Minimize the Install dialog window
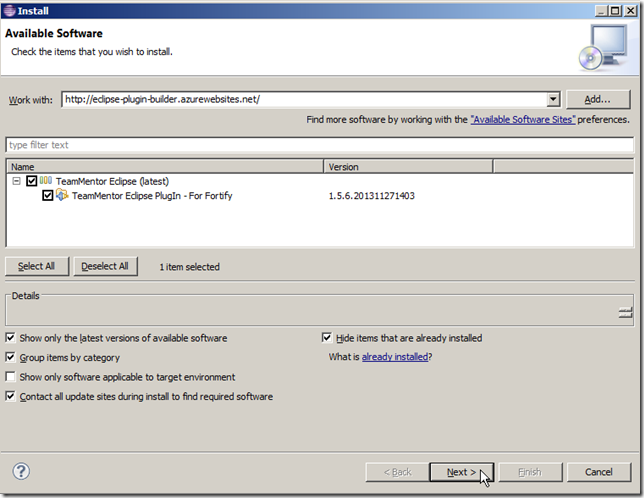The width and height of the screenshot is (644, 498). pyautogui.click(x=602, y=11)
